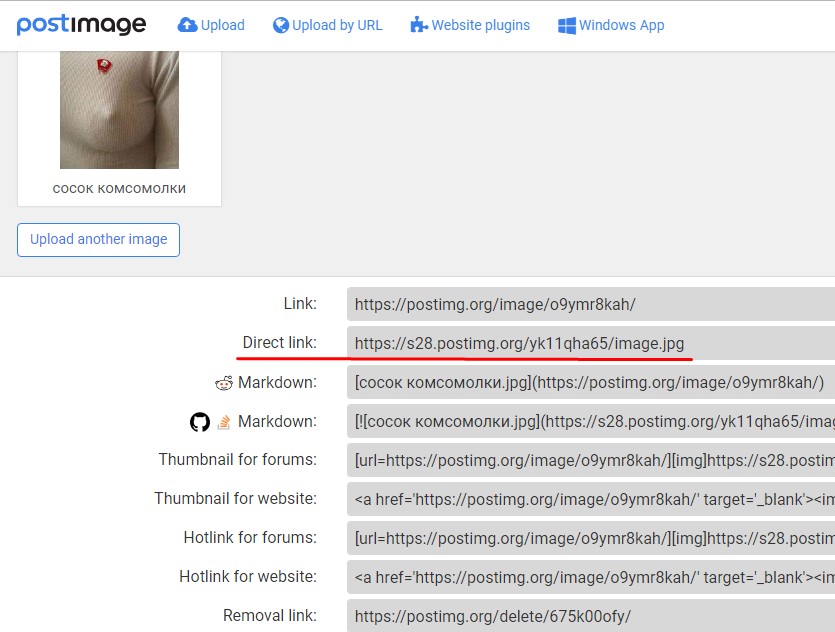The width and height of the screenshot is (835, 632).
Task: Click the Windows App logo icon
Action: (567, 26)
